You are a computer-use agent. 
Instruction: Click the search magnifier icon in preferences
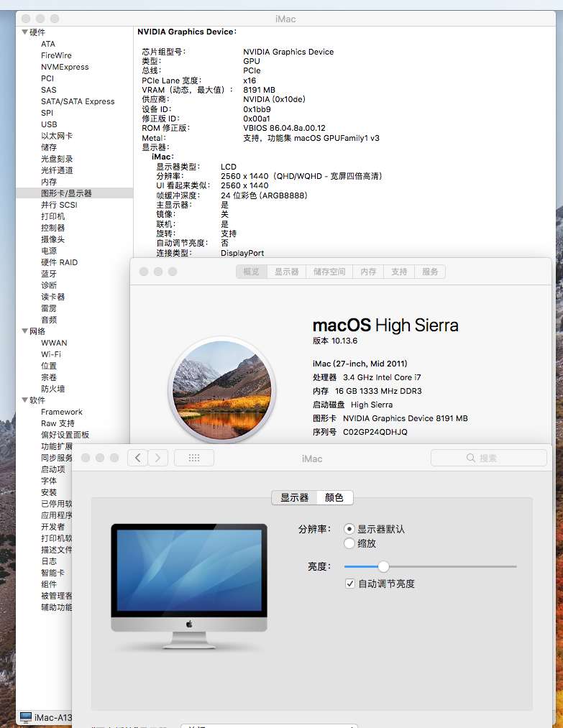click(x=470, y=458)
